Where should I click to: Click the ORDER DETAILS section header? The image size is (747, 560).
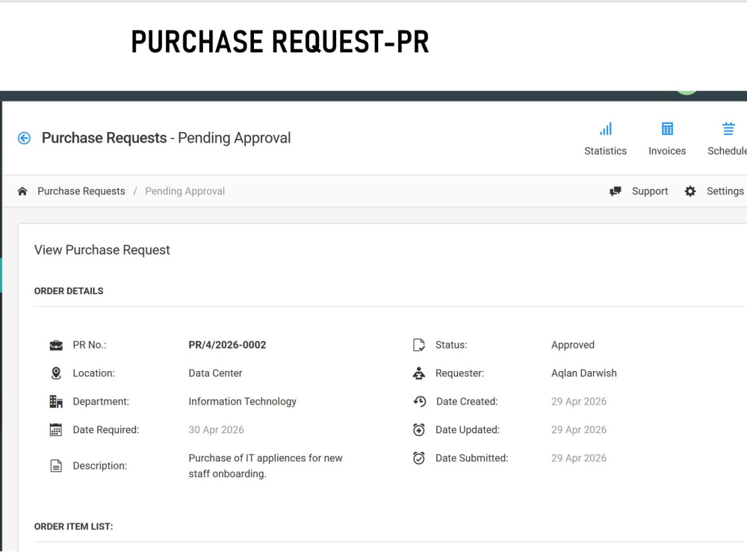point(69,291)
